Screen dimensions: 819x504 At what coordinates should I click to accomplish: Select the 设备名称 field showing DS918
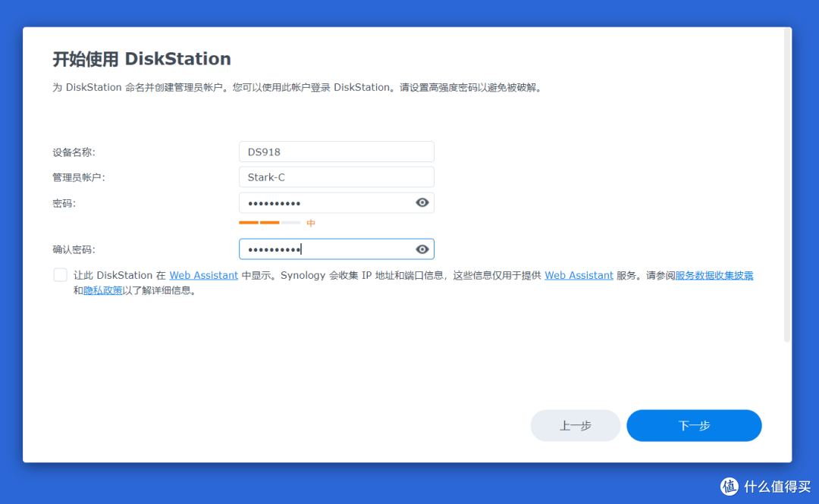coord(336,152)
